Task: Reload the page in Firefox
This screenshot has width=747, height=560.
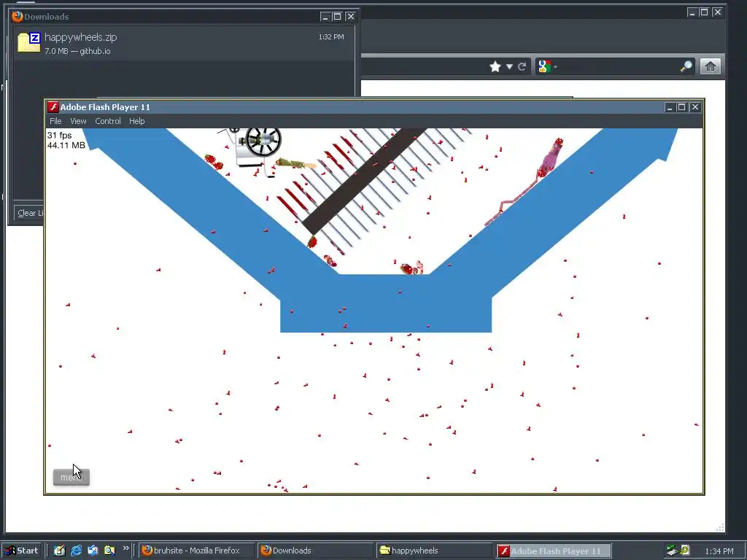Action: (x=522, y=66)
